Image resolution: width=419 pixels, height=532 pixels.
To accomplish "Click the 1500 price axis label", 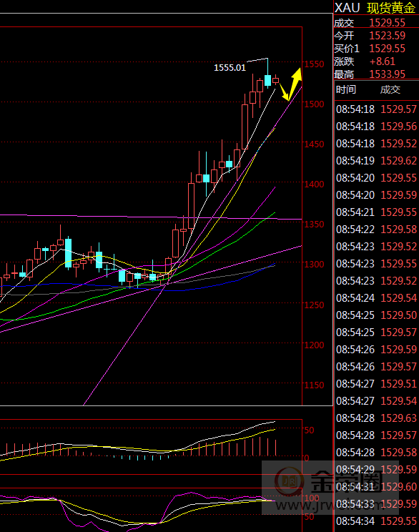I will [314, 104].
